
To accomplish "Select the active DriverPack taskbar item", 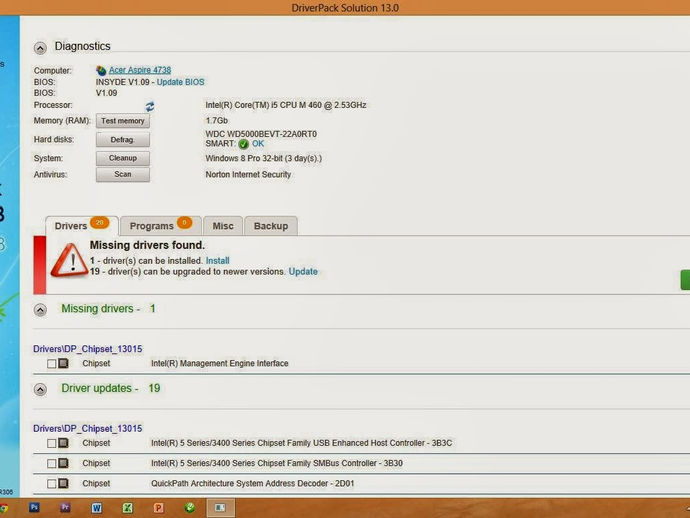I will [x=220, y=508].
